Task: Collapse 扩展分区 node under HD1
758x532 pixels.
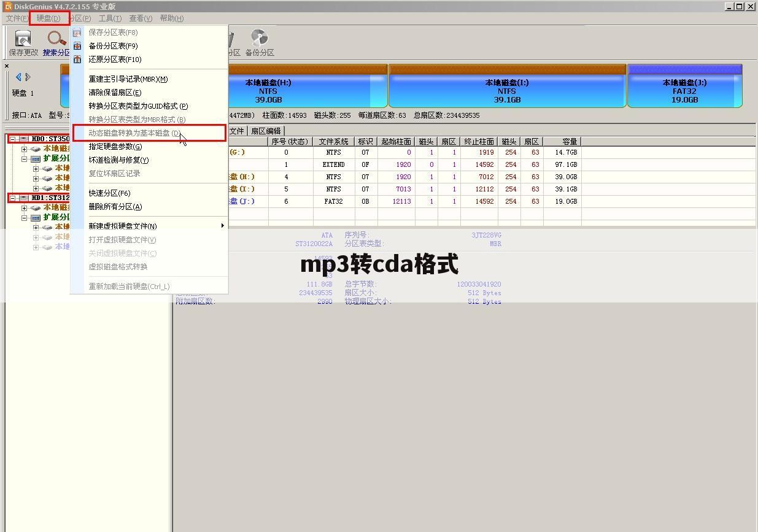Action: point(24,218)
